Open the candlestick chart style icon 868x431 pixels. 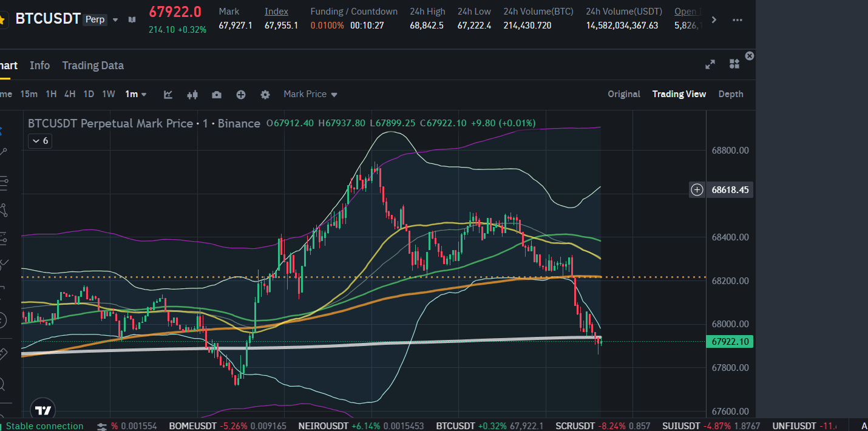(192, 94)
